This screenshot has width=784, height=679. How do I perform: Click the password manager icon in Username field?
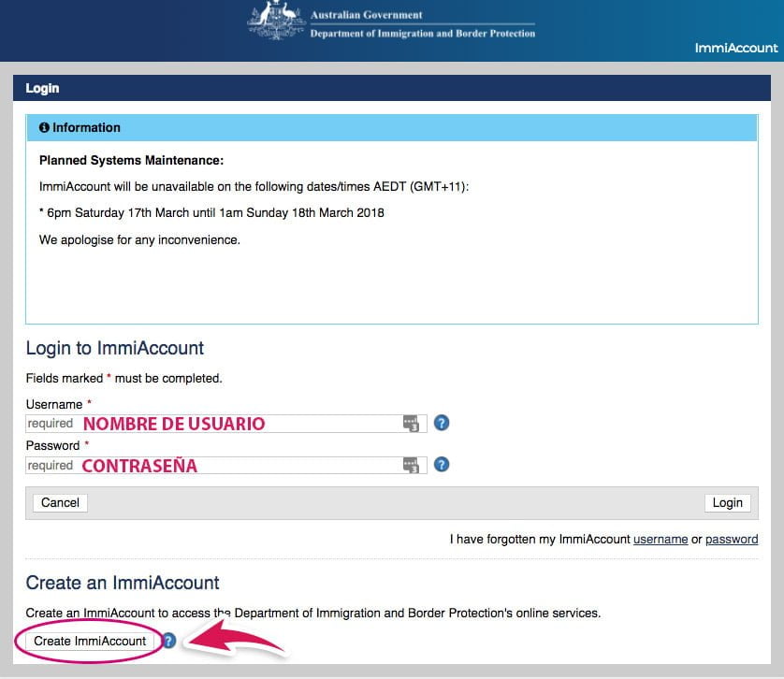coord(411,424)
